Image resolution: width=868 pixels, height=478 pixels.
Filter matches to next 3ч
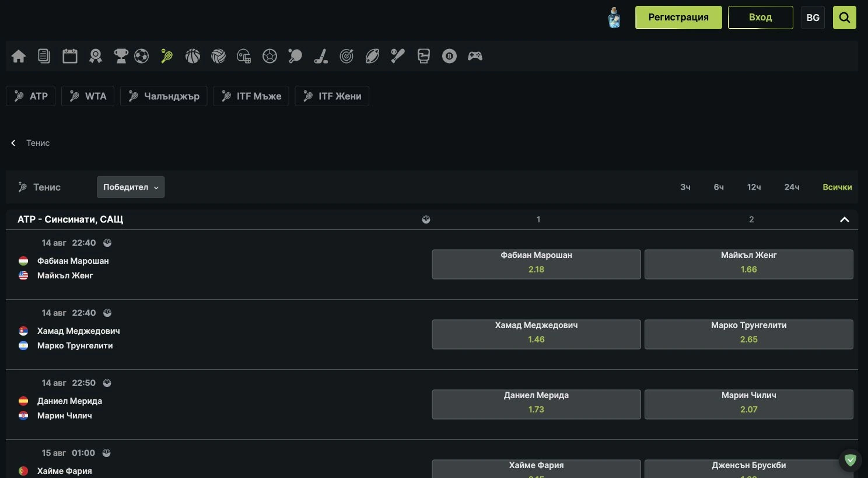685,187
